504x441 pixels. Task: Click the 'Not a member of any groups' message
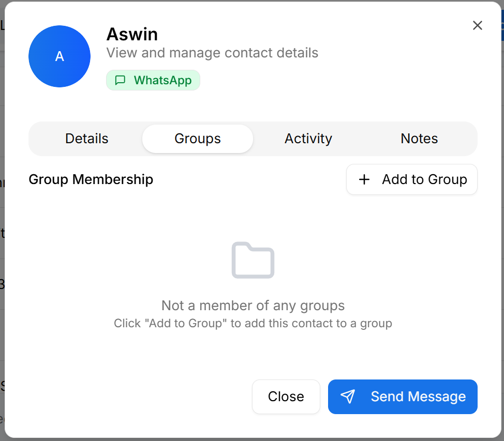click(x=253, y=306)
